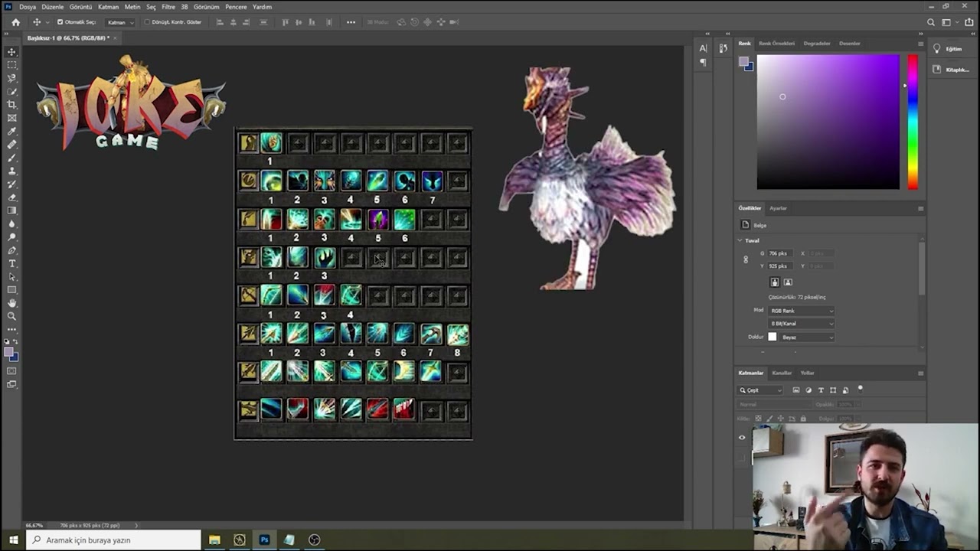
Task: Open the collapsed Paragraph panel icon
Action: pyautogui.click(x=703, y=63)
